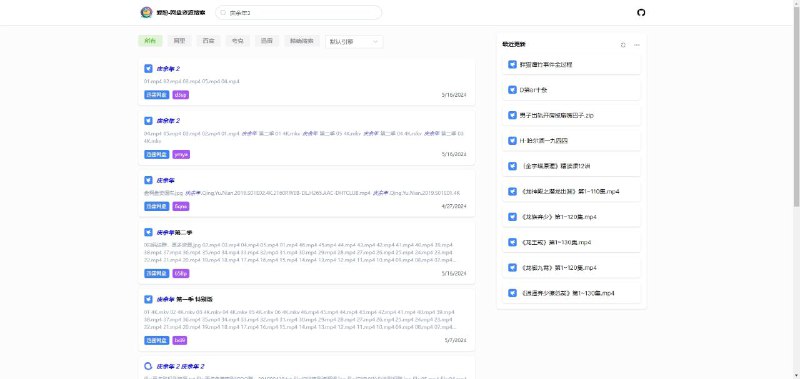
Task: Click the magnifier icon inside the search box
Action: [x=223, y=13]
